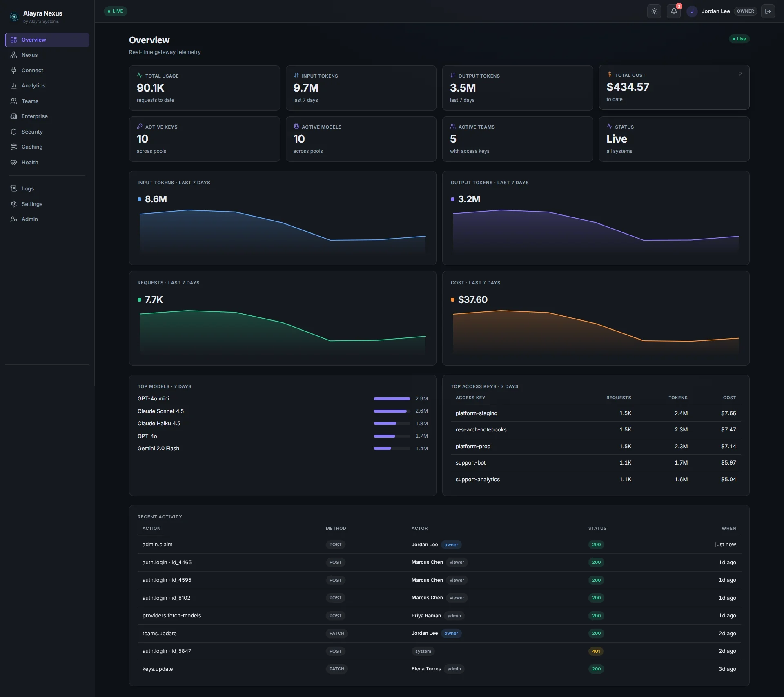Click the green LIVE badge in top bar
The height and width of the screenshot is (697, 784).
115,11
